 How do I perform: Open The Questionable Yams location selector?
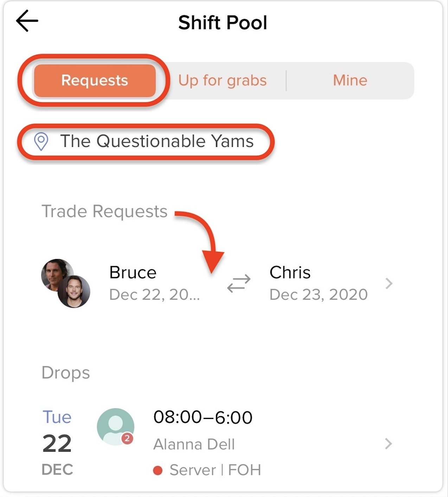coord(146,141)
